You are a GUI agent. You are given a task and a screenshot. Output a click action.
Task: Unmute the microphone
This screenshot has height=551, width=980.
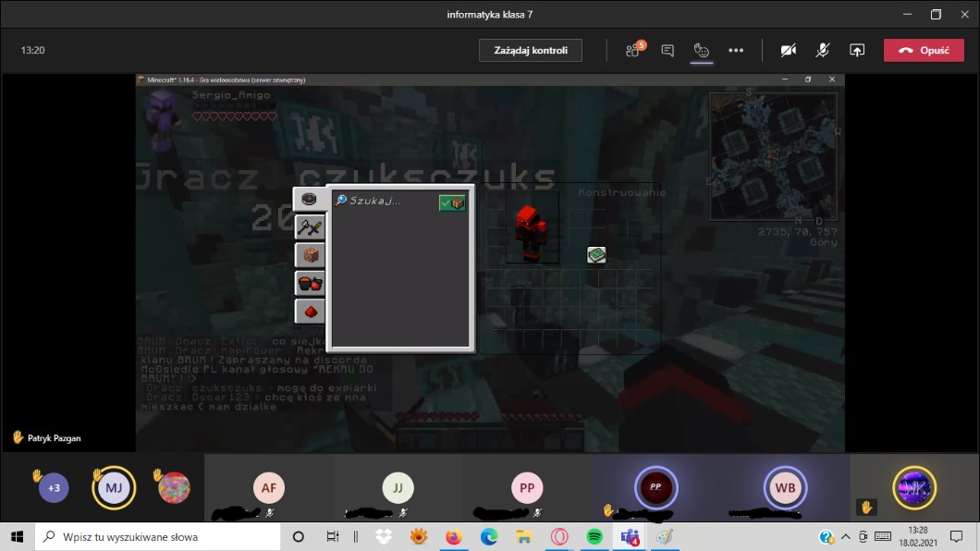(822, 51)
